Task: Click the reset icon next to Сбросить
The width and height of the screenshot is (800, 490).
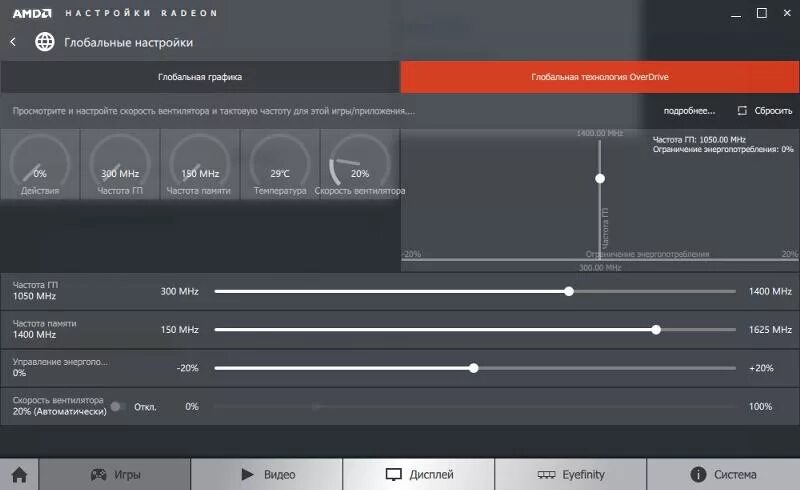Action: pos(742,111)
